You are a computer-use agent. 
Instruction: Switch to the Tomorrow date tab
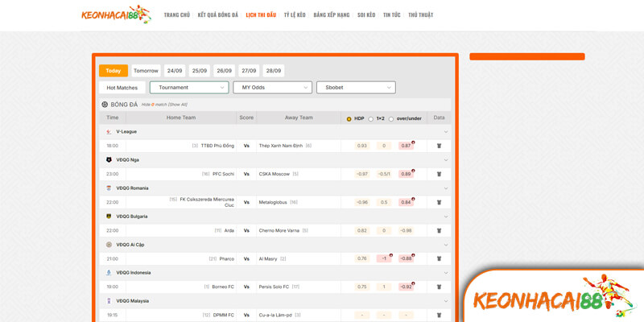[146, 71]
